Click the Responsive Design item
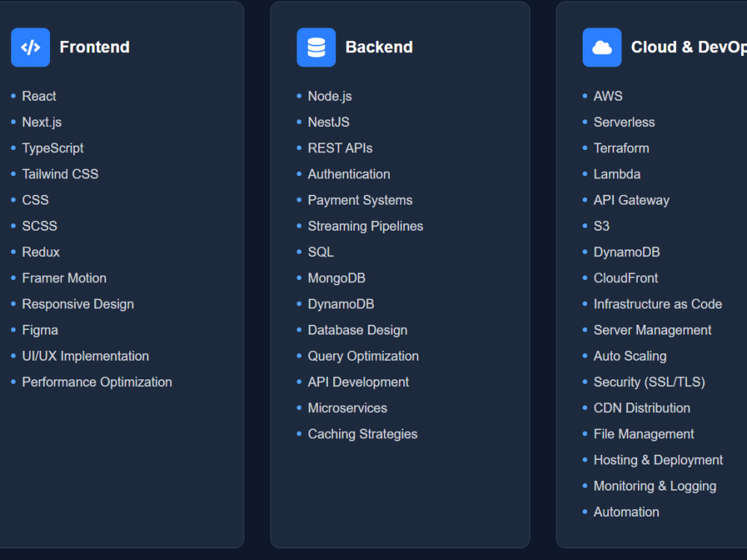The image size is (747, 560). [x=78, y=305]
